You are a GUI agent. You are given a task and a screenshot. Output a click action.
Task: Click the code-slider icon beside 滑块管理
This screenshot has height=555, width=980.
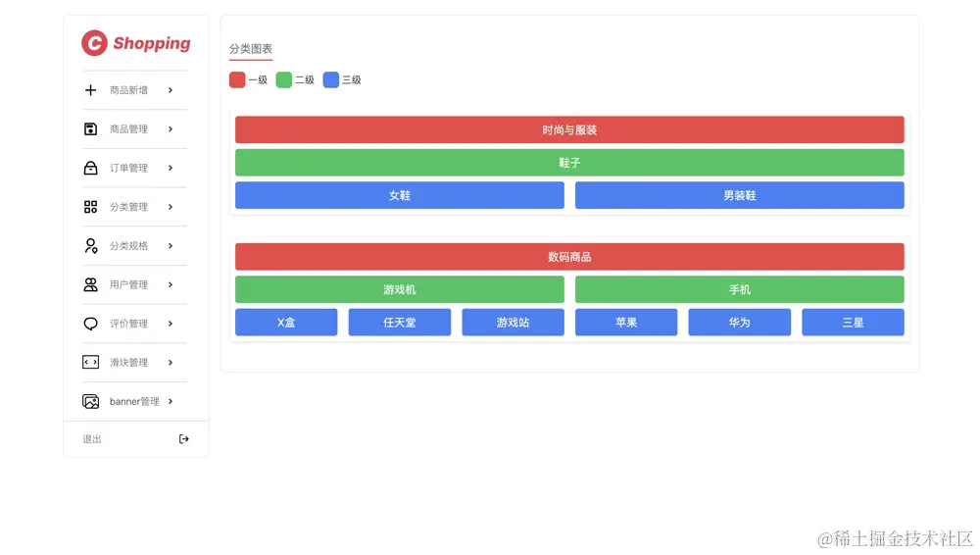tap(90, 362)
